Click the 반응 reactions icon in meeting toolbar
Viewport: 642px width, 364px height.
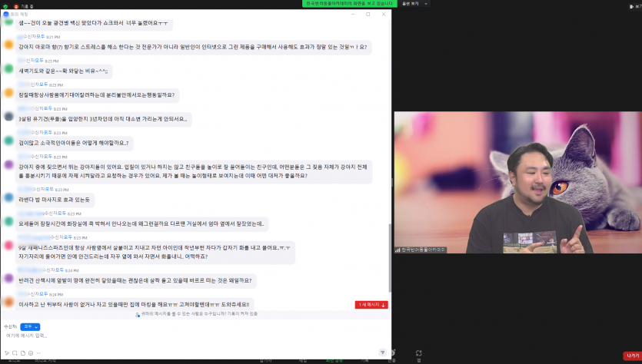392,355
